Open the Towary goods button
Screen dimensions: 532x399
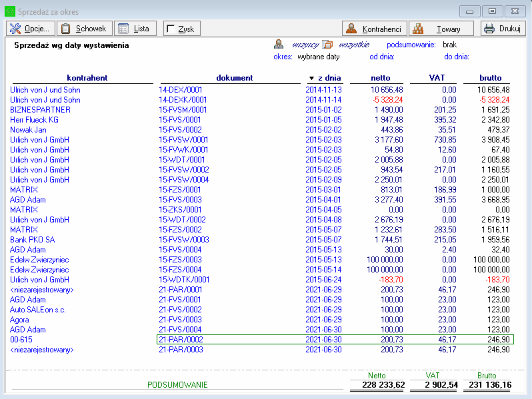point(441,29)
